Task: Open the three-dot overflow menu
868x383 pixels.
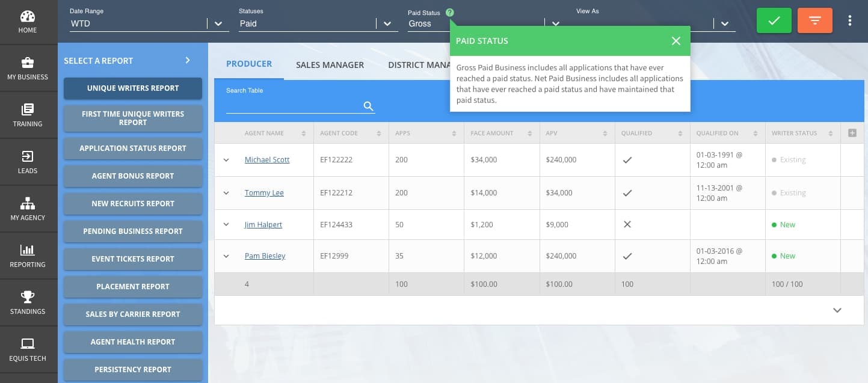Action: [850, 20]
